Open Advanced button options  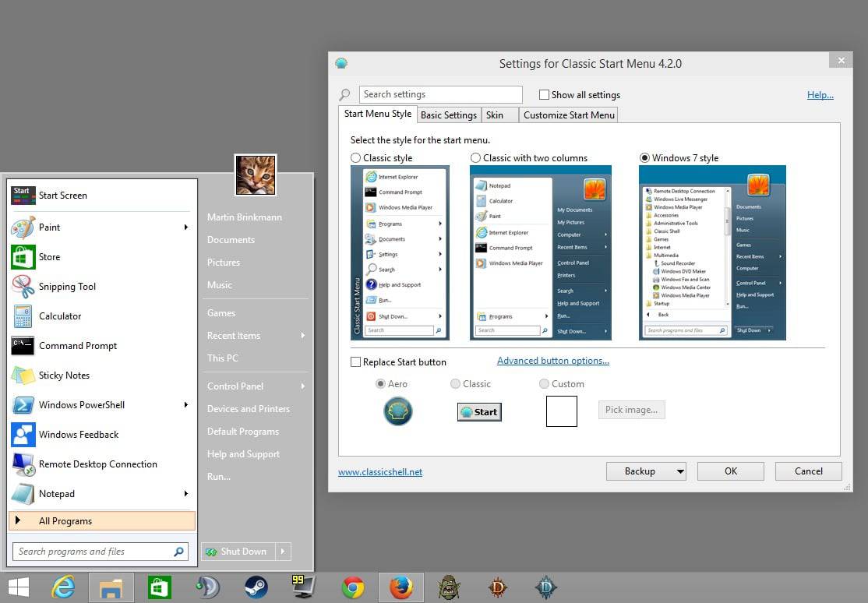[552, 361]
